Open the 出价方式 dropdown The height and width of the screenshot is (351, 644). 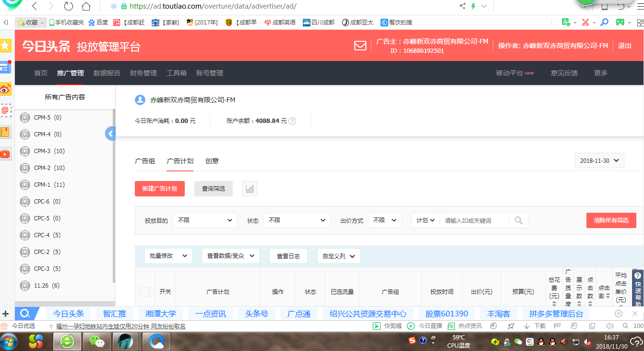pos(385,220)
